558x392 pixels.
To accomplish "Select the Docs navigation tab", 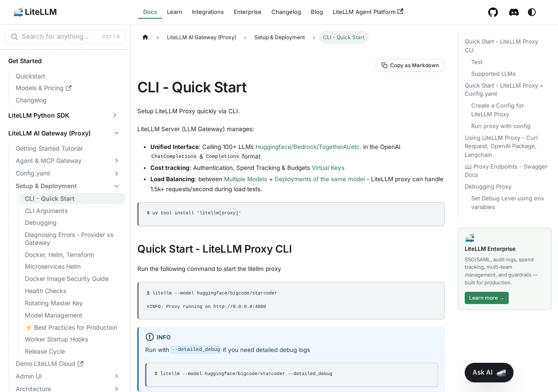I will tap(150, 12).
